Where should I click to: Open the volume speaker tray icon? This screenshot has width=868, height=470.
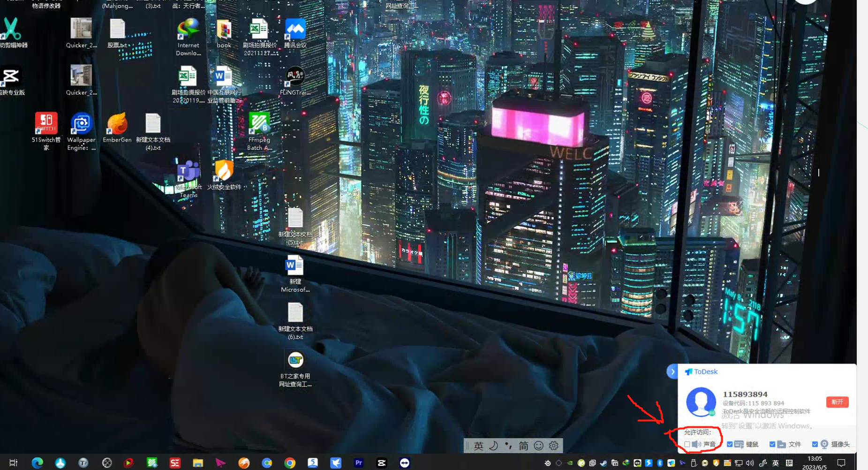(750, 463)
